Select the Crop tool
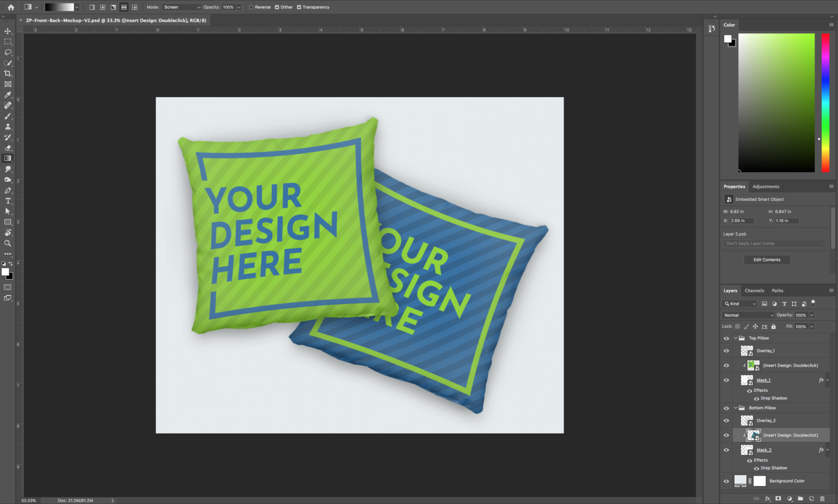Screen dimensions: 838x504 (x=8, y=74)
